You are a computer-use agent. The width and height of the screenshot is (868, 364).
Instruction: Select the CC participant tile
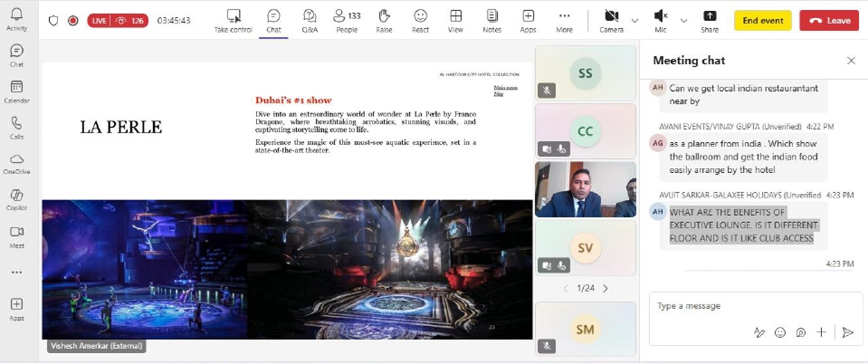(585, 131)
